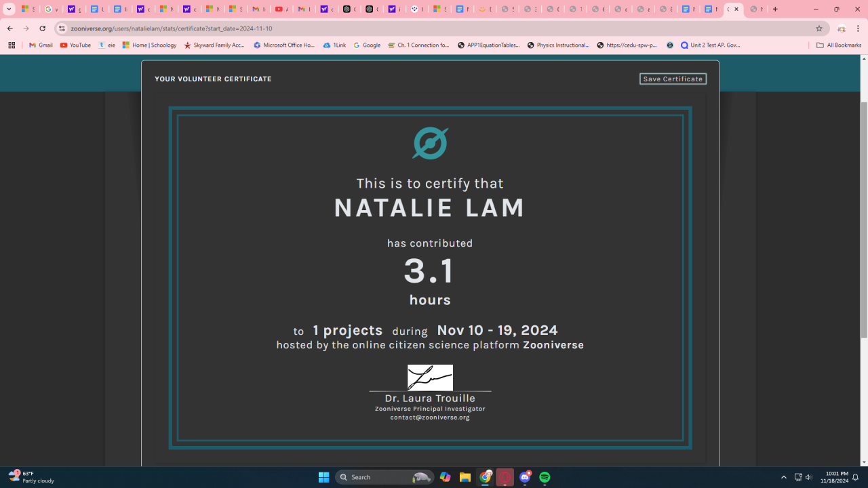Open the YouTube bookmark
Screen dimensions: 868x488
coord(75,45)
